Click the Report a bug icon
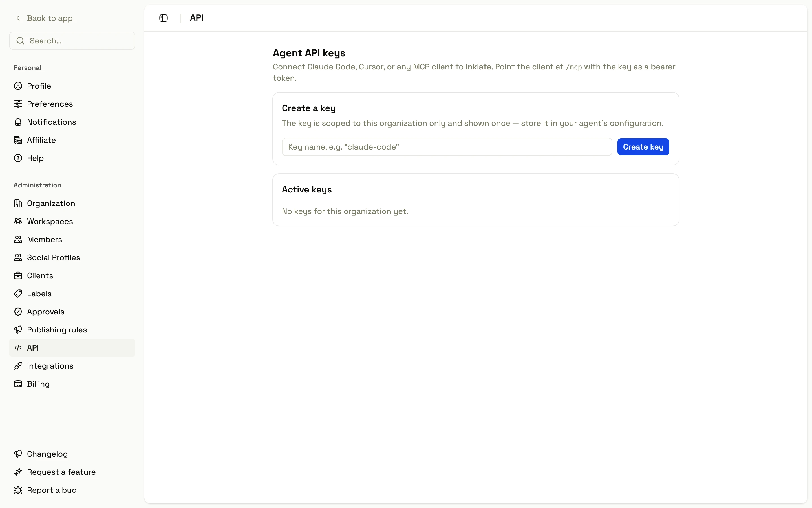Image resolution: width=812 pixels, height=508 pixels. [18, 490]
